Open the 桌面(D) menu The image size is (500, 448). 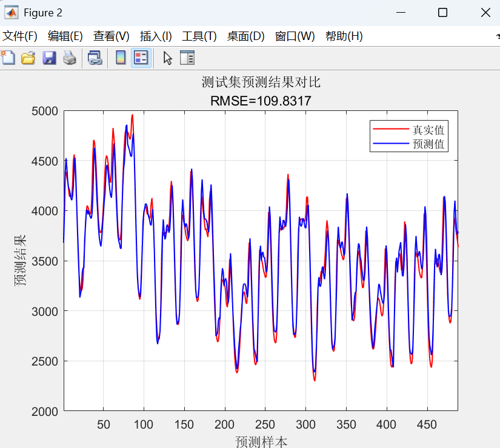click(x=246, y=36)
